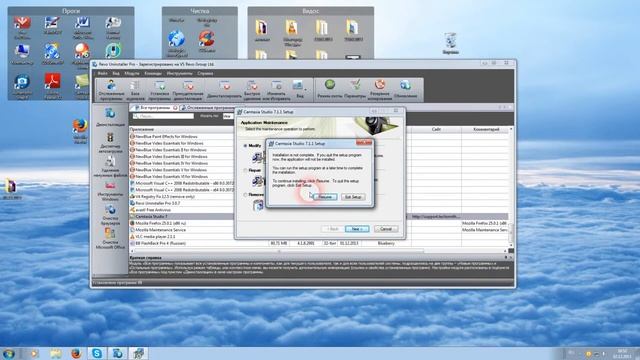Select the Repair radio button
This screenshot has height=360, width=640.
[x=245, y=170]
